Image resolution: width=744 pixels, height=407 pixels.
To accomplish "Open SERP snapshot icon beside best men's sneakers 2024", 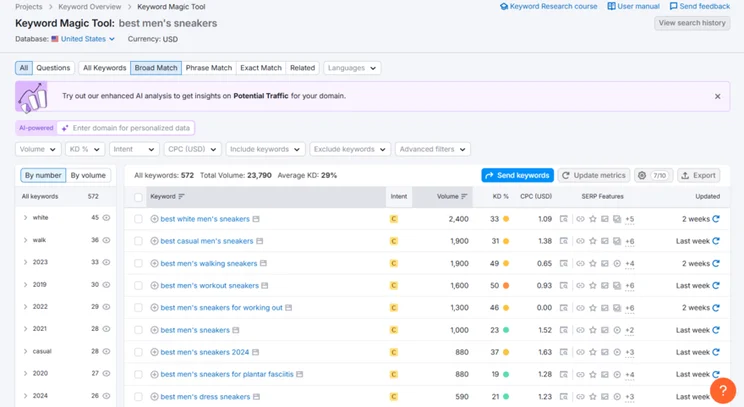I will point(255,352).
